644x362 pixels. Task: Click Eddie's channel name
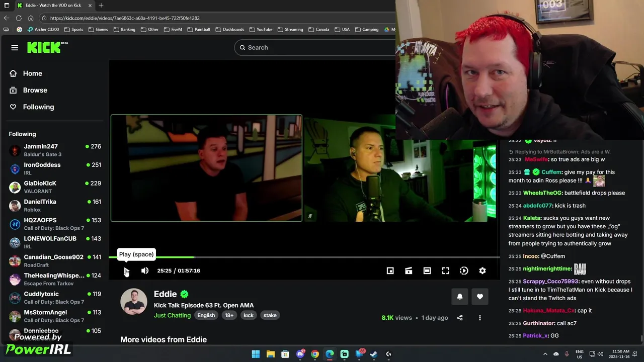[166, 294]
